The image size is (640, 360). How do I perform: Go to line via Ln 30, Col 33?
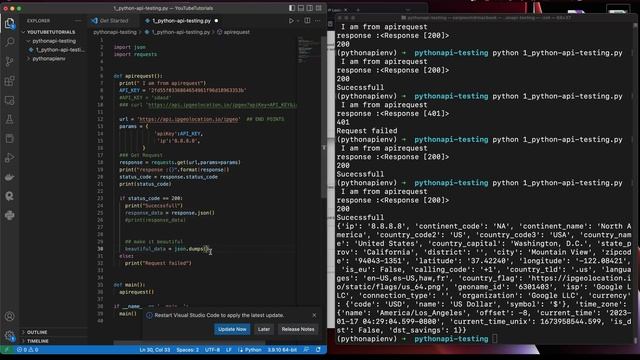click(154, 350)
